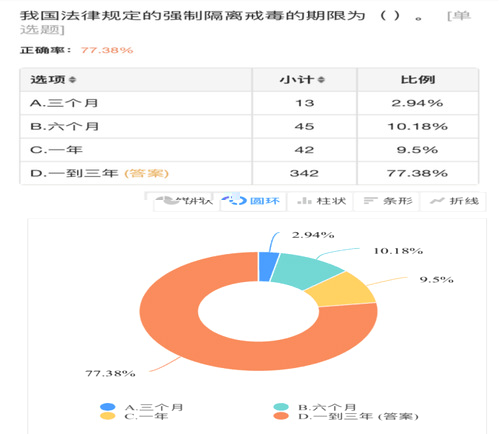The width and height of the screenshot is (499, 434).
Task: Select the D.一到三年 table row
Action: (249, 173)
